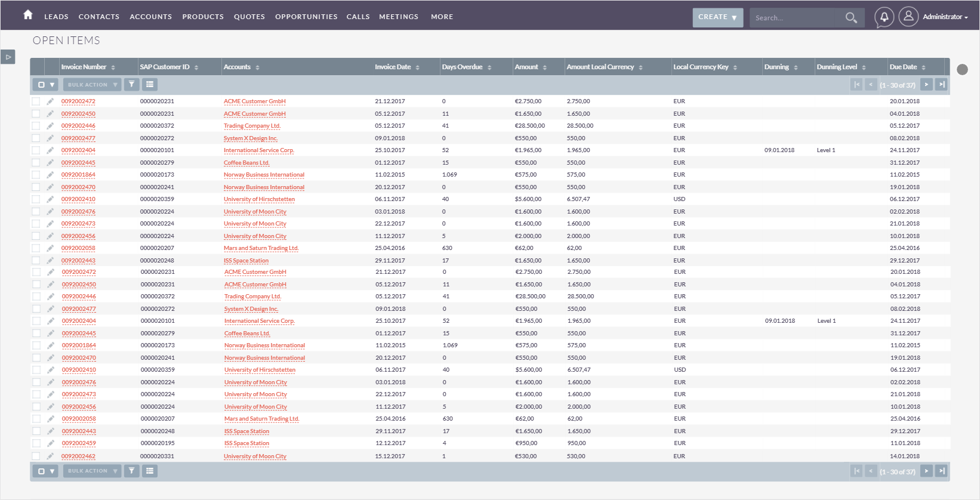The width and height of the screenshot is (980, 500).
Task: Select the first row of invoice 0092002058
Action: click(36, 248)
